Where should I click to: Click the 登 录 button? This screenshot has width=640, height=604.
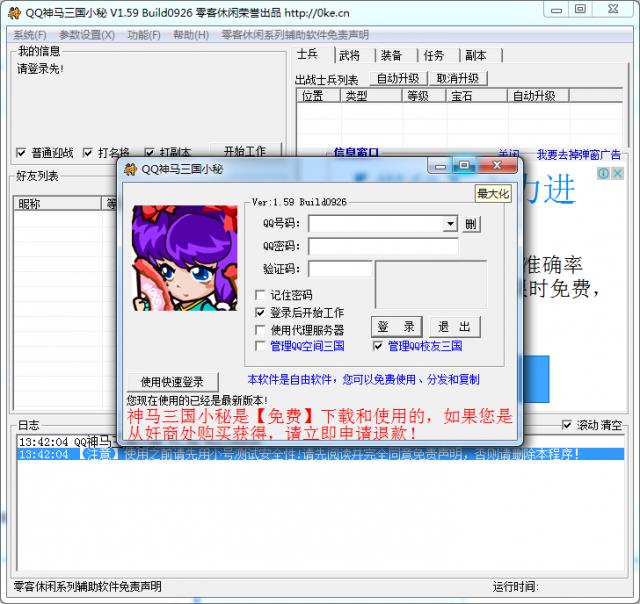click(396, 327)
